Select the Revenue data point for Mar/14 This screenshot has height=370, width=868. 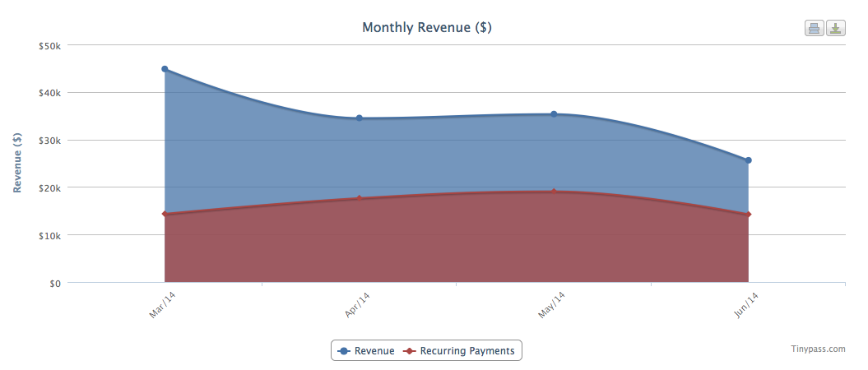point(165,69)
